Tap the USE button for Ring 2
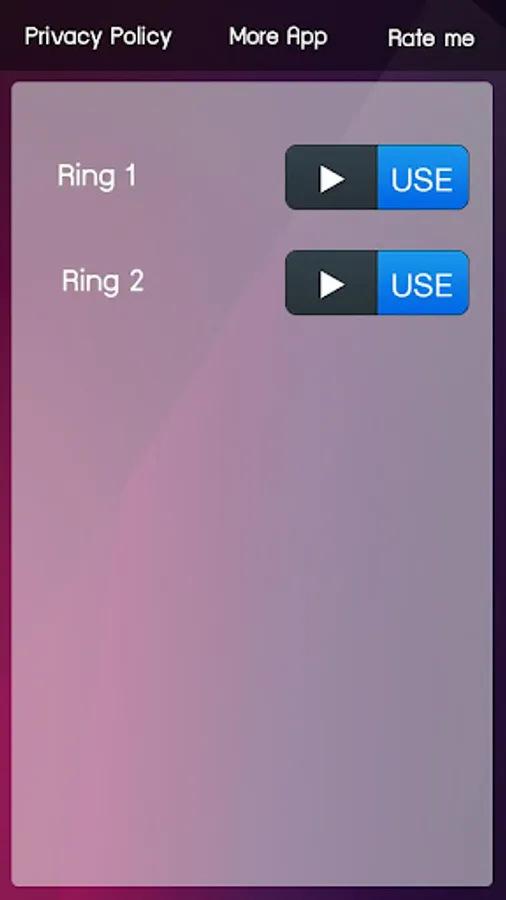The width and height of the screenshot is (506, 900). (423, 283)
